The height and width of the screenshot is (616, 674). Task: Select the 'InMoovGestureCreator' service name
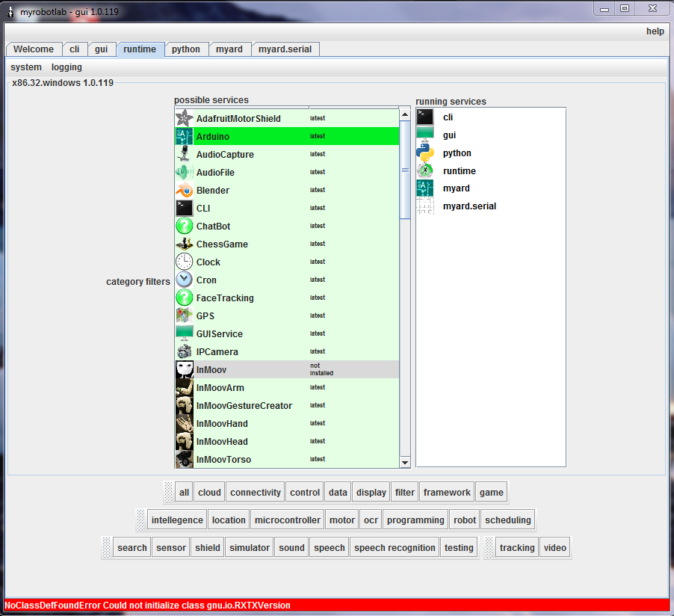tap(244, 406)
